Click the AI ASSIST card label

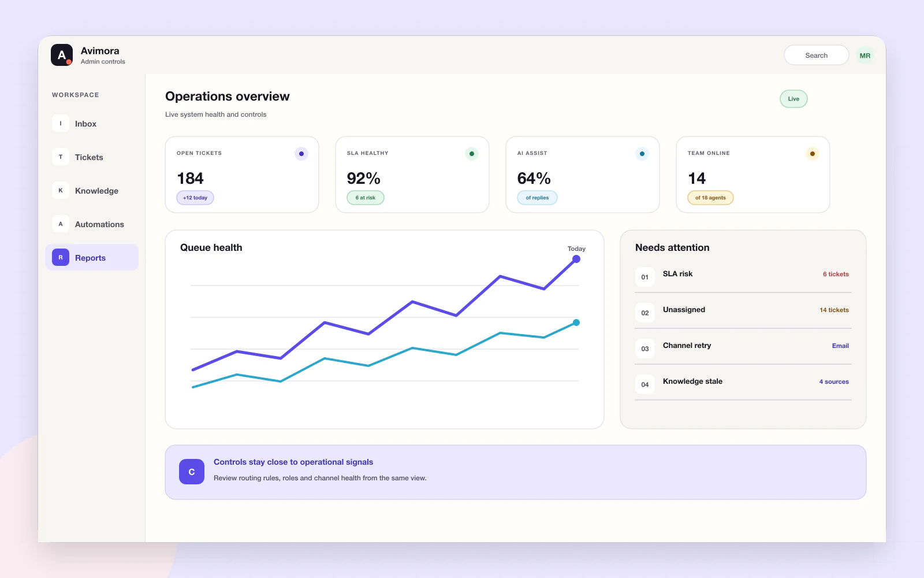[532, 153]
